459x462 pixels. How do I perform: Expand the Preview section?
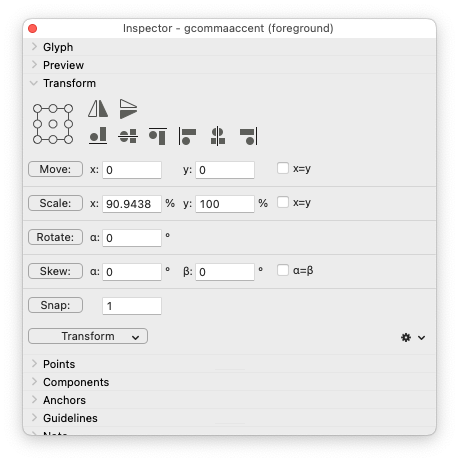coord(34,65)
